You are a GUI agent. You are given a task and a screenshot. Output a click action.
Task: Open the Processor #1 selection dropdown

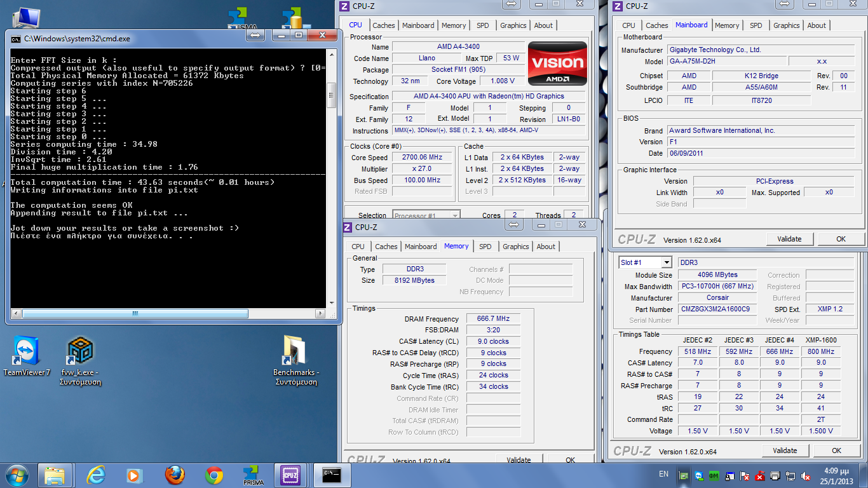(426, 215)
